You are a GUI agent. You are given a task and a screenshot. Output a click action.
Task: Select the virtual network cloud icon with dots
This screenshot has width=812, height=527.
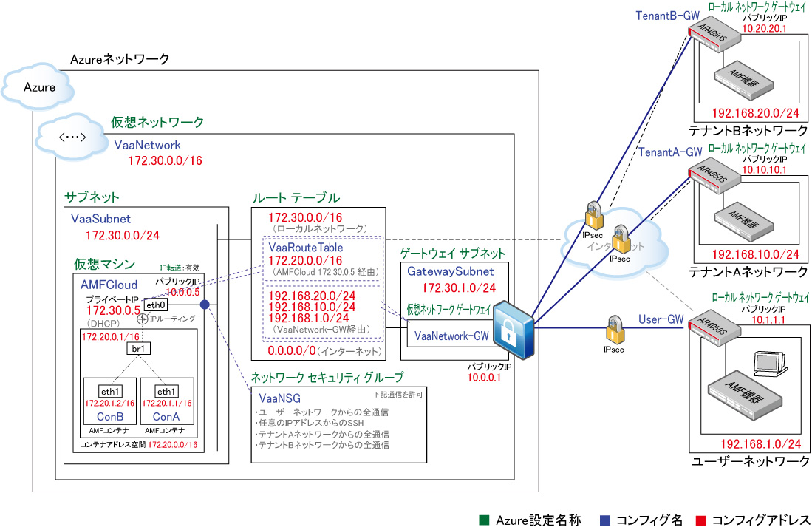pos(72,136)
